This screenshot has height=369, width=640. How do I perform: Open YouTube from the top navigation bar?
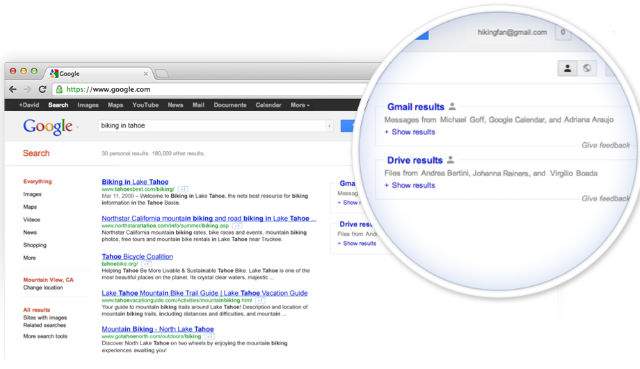pyautogui.click(x=145, y=105)
